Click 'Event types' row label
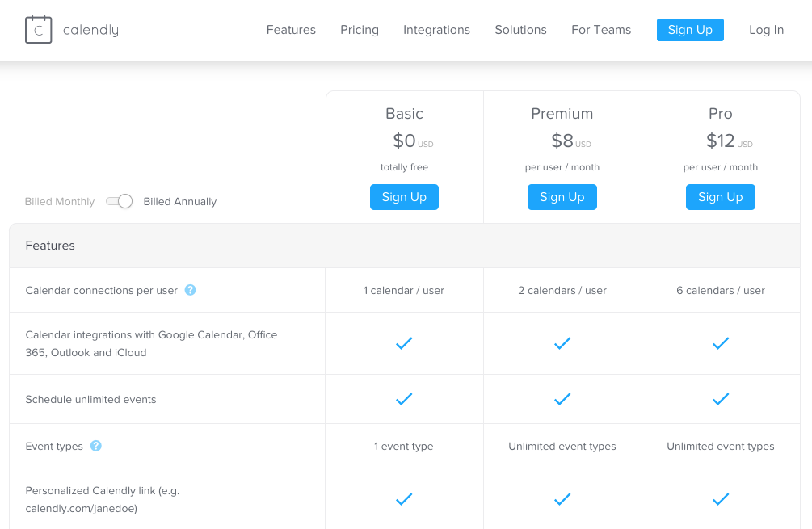 pos(54,446)
